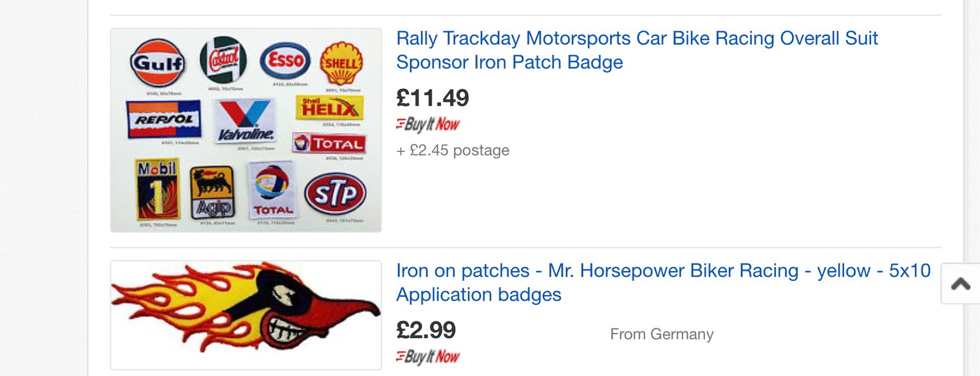980x376 pixels.
Task: Click the Mr. Horsepower flaming bird thumbnail
Action: 246,315
